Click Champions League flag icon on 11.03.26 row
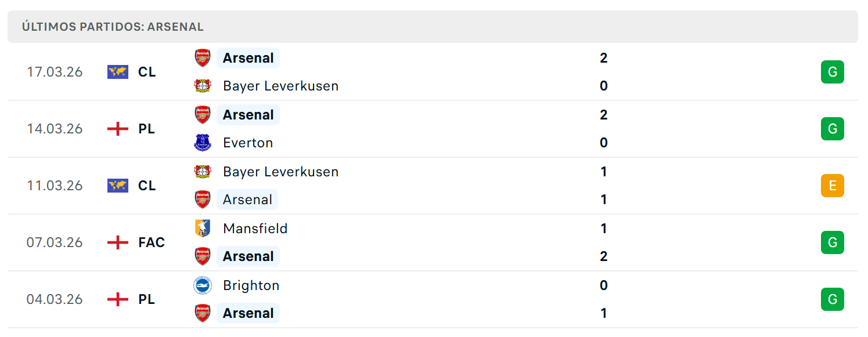 (118, 186)
